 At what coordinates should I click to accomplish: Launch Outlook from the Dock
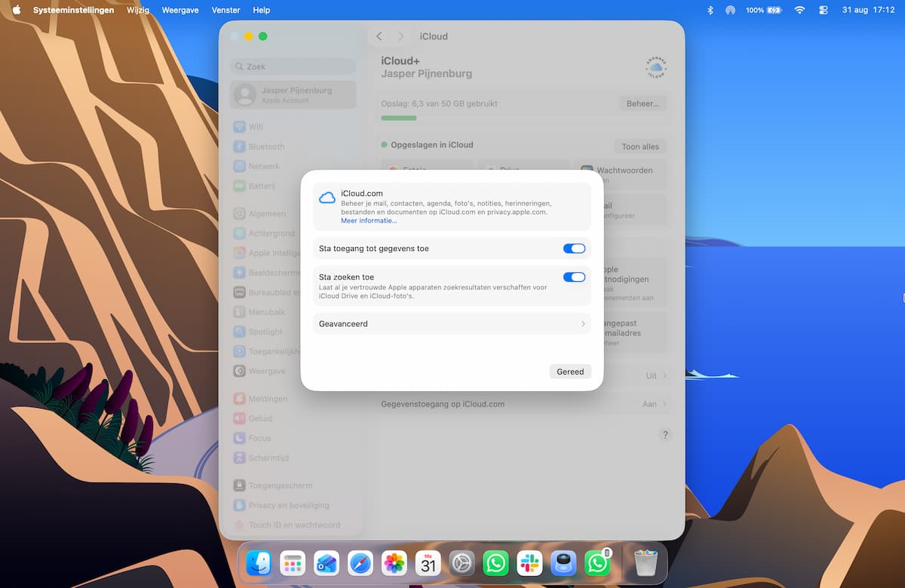click(x=327, y=563)
